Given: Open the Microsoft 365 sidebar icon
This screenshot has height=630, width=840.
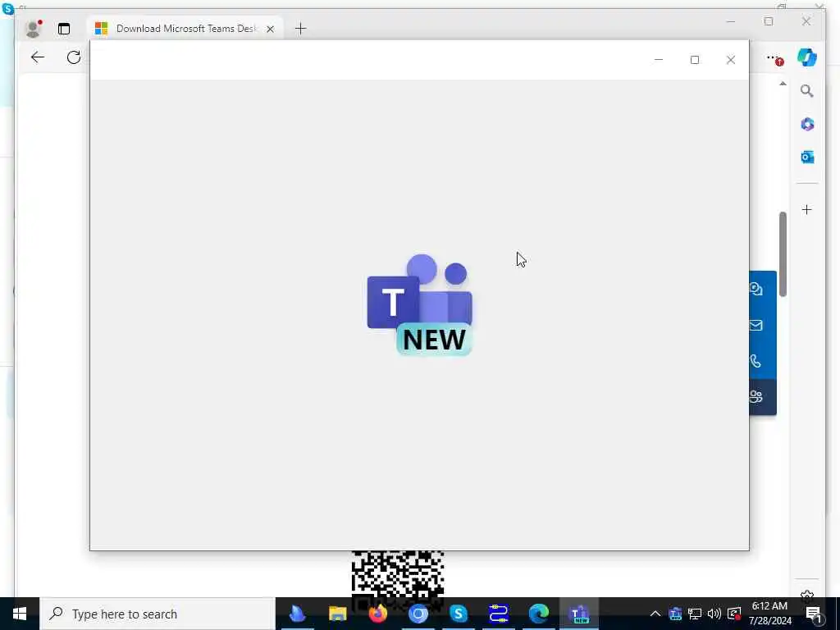Looking at the screenshot, I should point(807,125).
